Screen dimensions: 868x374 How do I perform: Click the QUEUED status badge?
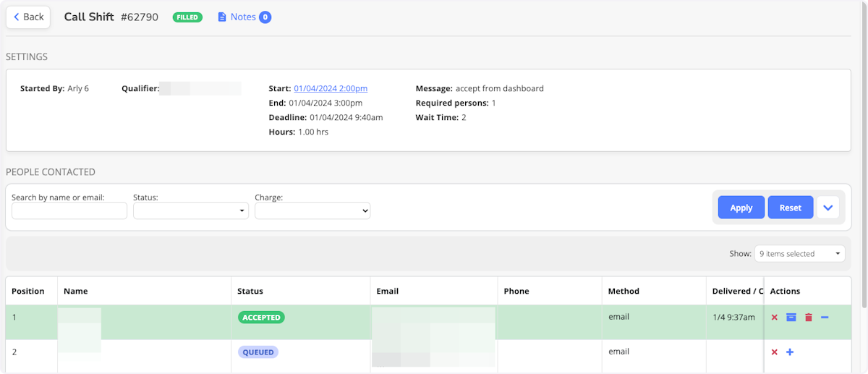click(258, 352)
